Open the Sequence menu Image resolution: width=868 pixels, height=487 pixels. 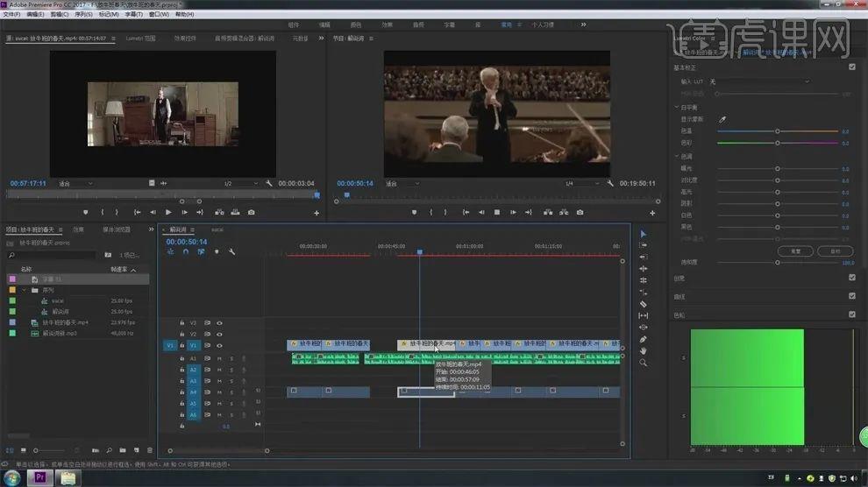83,14
